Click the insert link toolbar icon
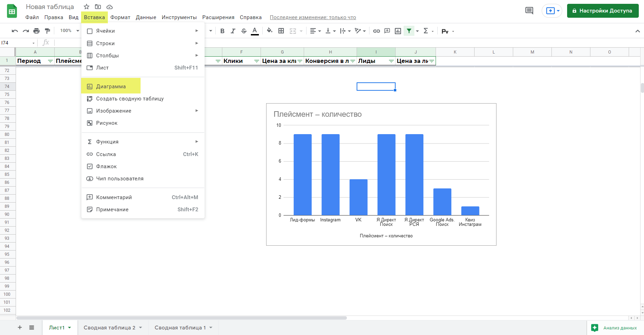 [376, 31]
